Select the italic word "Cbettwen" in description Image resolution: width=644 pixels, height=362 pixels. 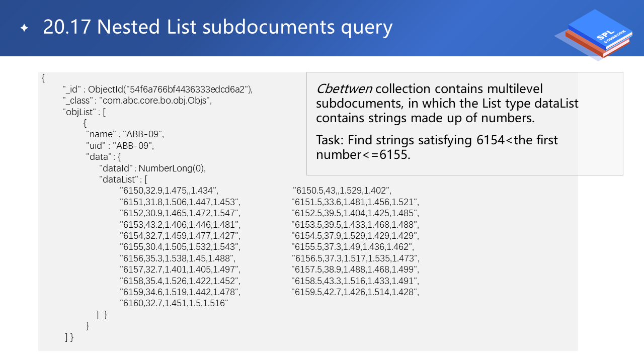(344, 89)
